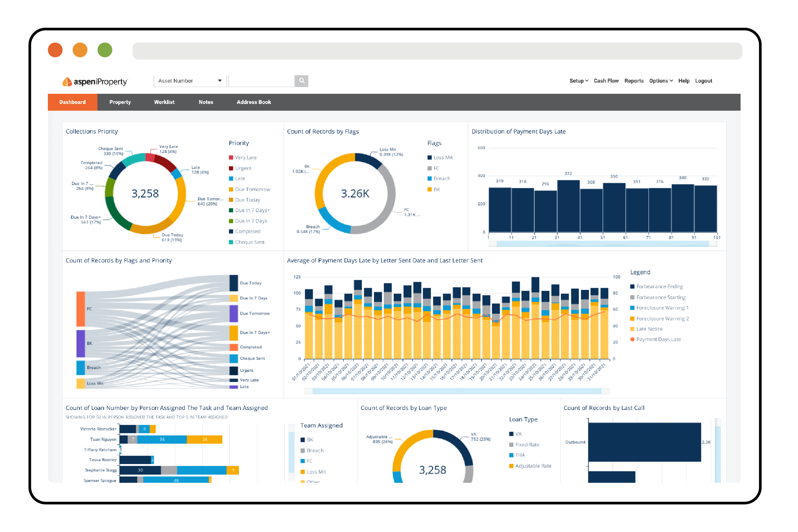Click the Team Assigned legend scrollbar

[x=292, y=452]
